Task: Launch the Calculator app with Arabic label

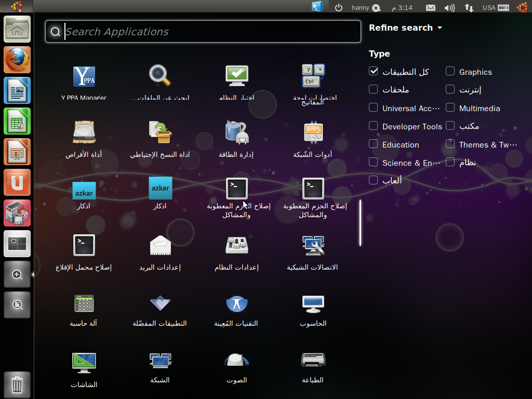Action: (84, 303)
